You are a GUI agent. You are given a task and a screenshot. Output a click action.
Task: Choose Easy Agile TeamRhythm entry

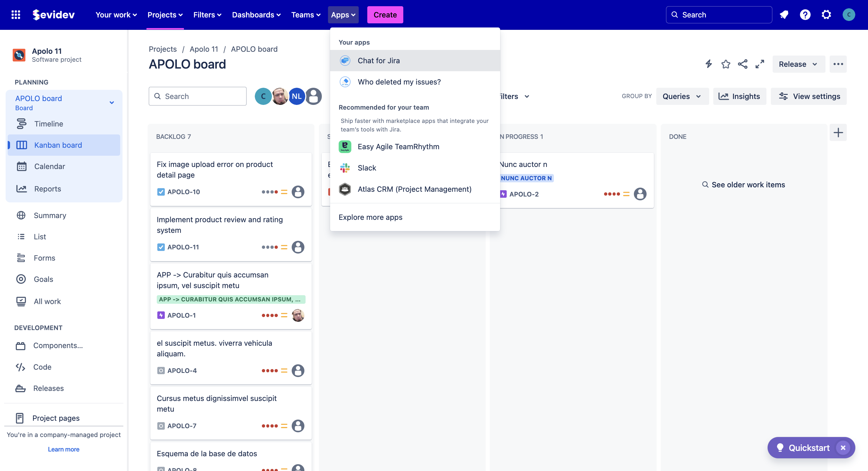tap(415, 147)
